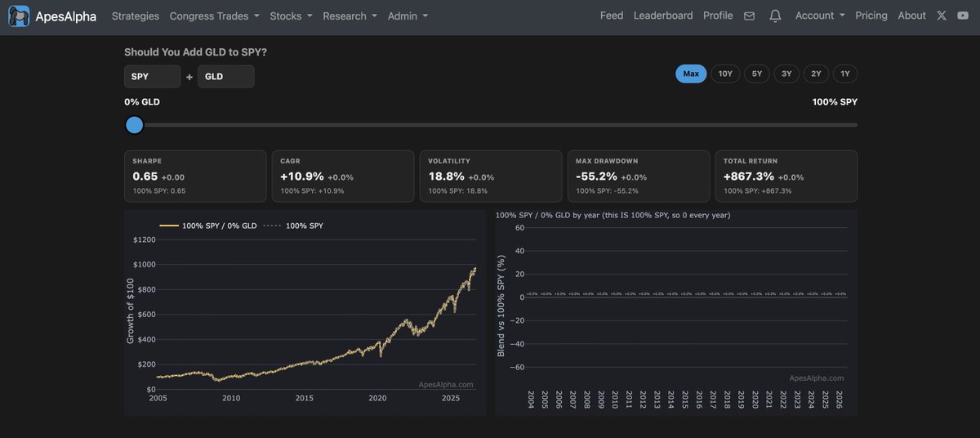980x438 pixels.
Task: Toggle the 100% SPY / 0% GLD legend entry
Action: click(208, 226)
